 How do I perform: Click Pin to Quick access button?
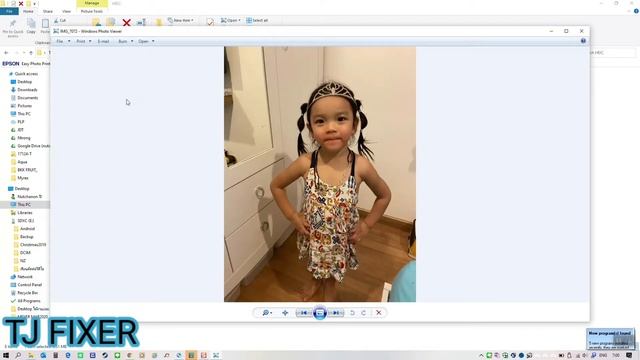pos(13,27)
